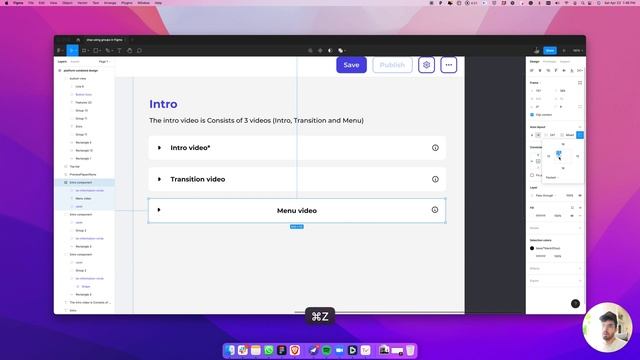Click the resize to fit icon
The height and width of the screenshot is (360, 640).
click(580, 83)
